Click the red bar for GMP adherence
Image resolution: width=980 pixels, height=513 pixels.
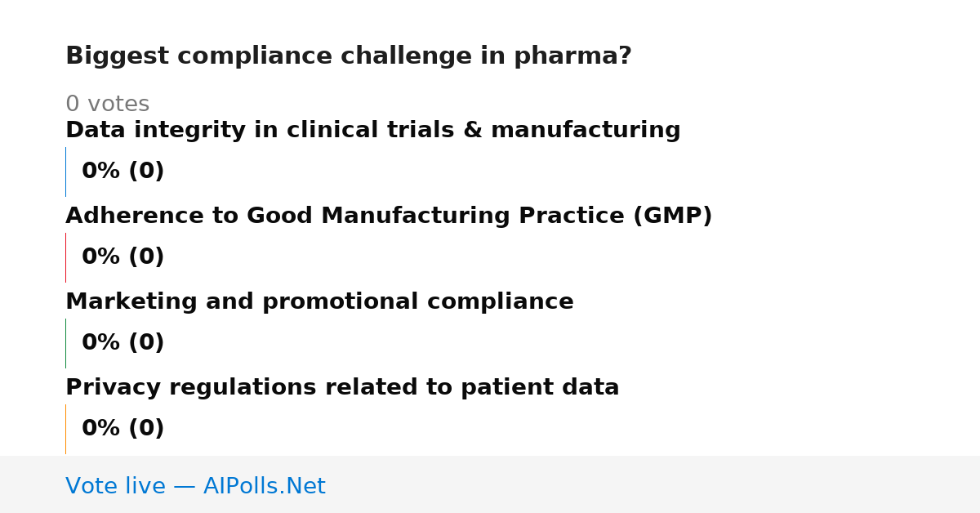click(65, 257)
